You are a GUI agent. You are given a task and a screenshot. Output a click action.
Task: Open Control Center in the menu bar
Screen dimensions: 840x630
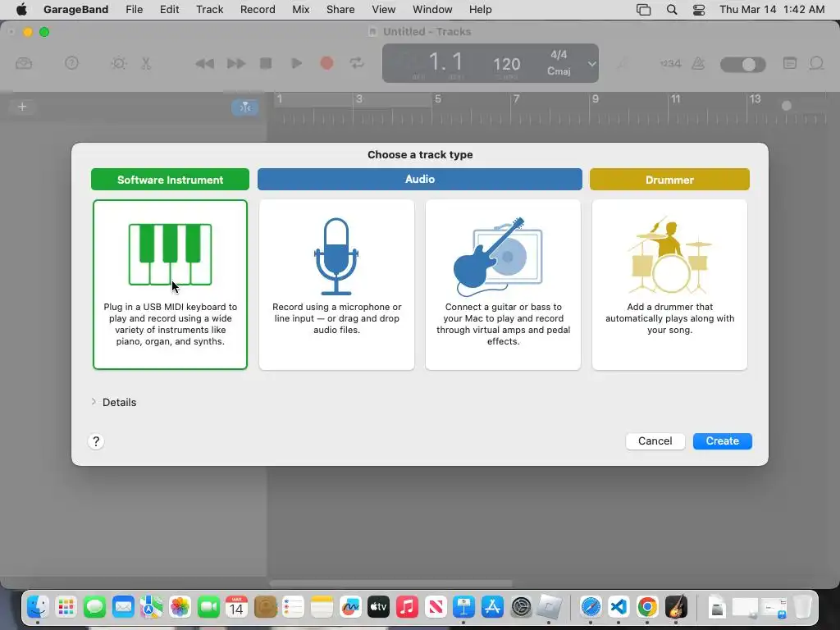(699, 9)
